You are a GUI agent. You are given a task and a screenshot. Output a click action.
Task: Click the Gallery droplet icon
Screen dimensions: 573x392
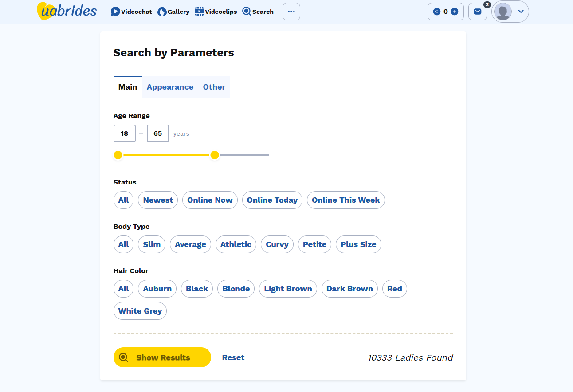(161, 12)
